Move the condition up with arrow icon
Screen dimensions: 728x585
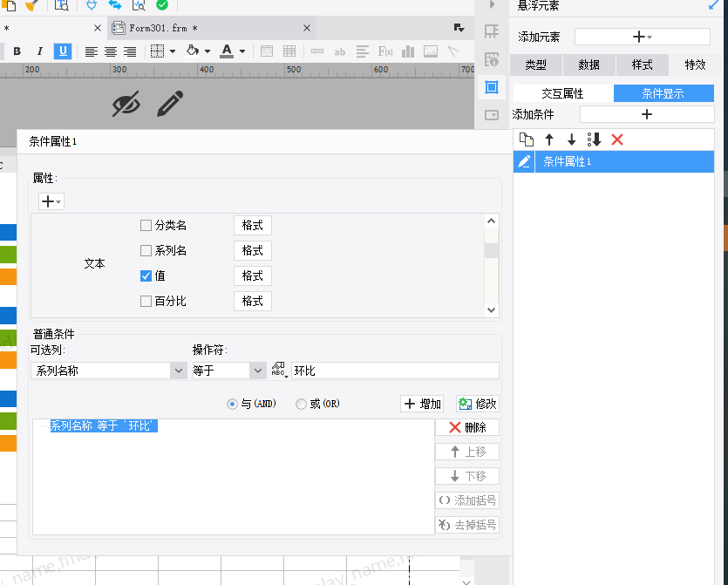pos(549,139)
